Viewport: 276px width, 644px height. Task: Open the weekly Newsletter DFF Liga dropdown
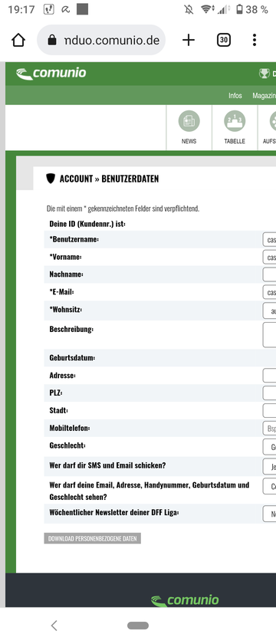tap(269, 514)
